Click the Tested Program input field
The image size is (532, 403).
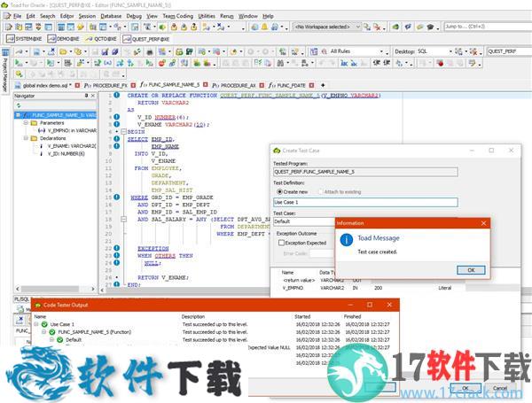(x=365, y=172)
